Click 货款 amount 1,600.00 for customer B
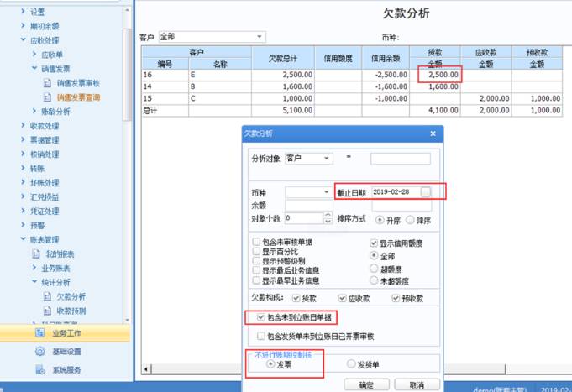Screen dimensions: 572x392 pos(443,86)
